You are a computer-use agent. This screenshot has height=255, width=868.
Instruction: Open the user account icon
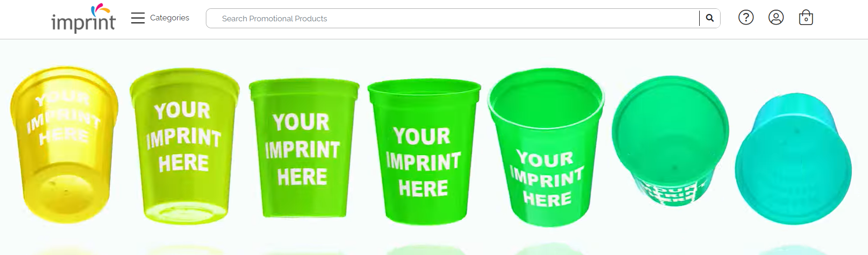coord(776,18)
